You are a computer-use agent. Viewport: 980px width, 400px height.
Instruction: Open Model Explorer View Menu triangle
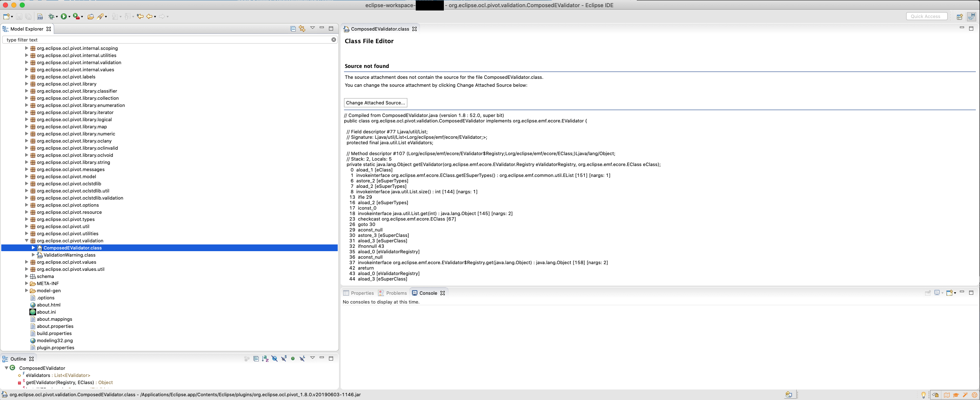point(312,28)
